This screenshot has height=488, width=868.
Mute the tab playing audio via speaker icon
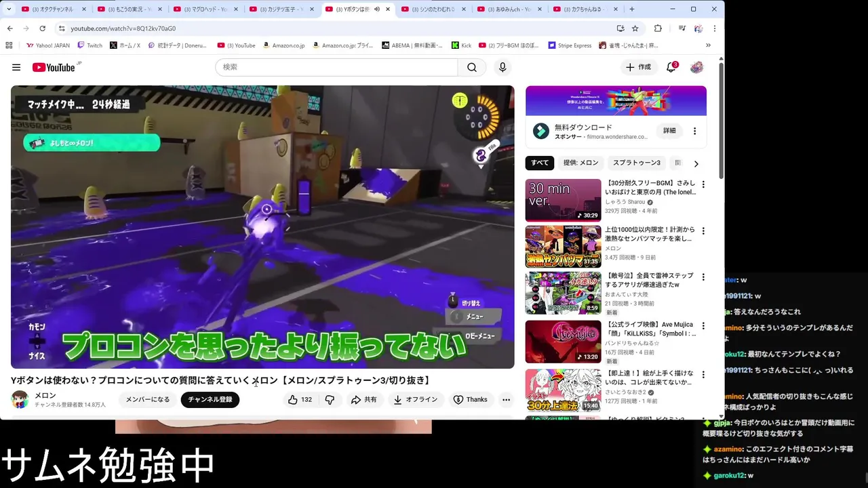coord(377,9)
